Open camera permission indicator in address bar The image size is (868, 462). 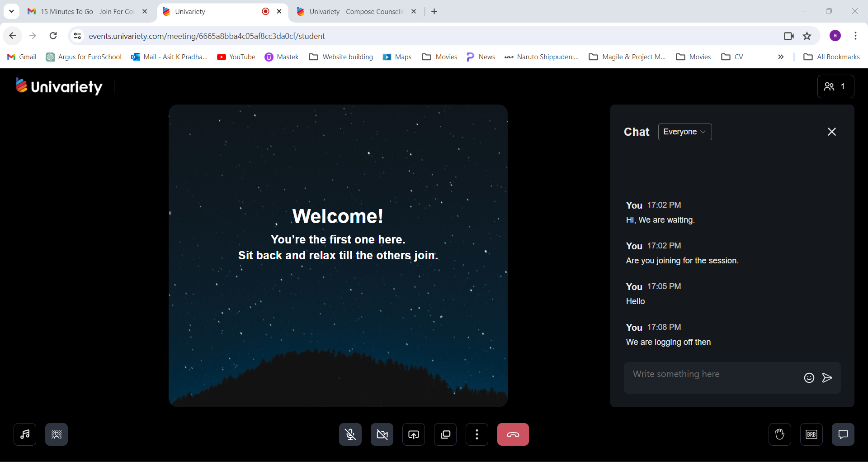(789, 36)
